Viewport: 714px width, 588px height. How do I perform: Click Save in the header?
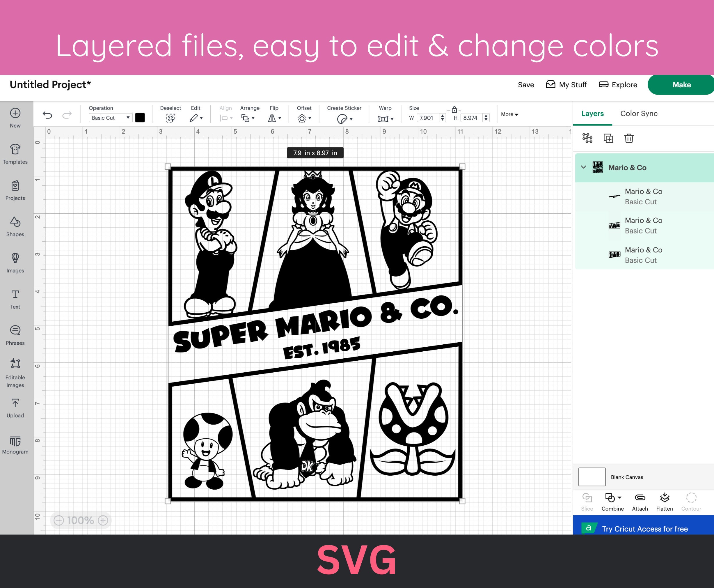pos(526,85)
